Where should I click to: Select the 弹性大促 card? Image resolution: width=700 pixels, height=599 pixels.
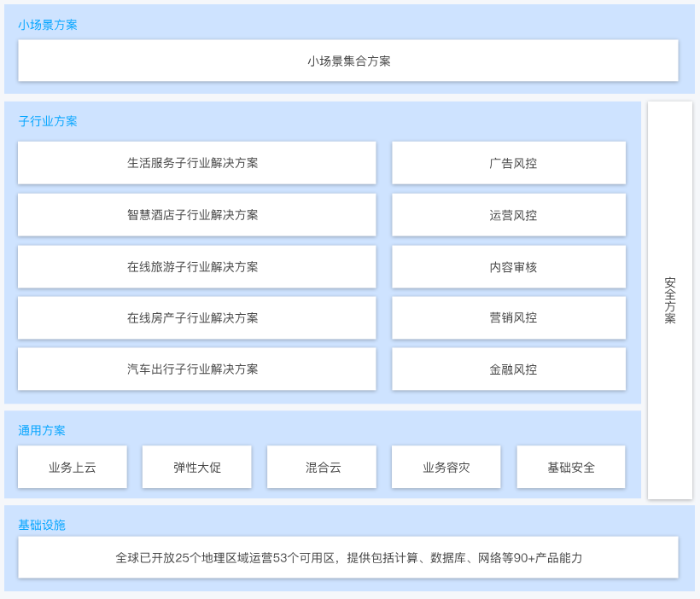tap(196, 467)
